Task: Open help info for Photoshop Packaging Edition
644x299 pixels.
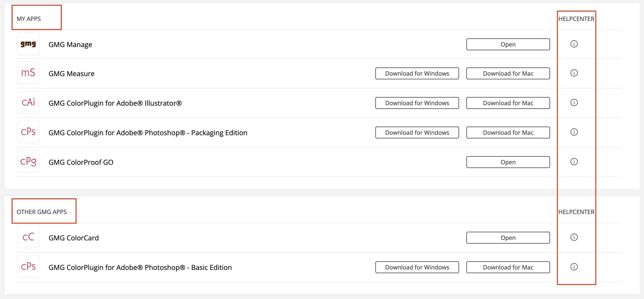Action: 574,132
